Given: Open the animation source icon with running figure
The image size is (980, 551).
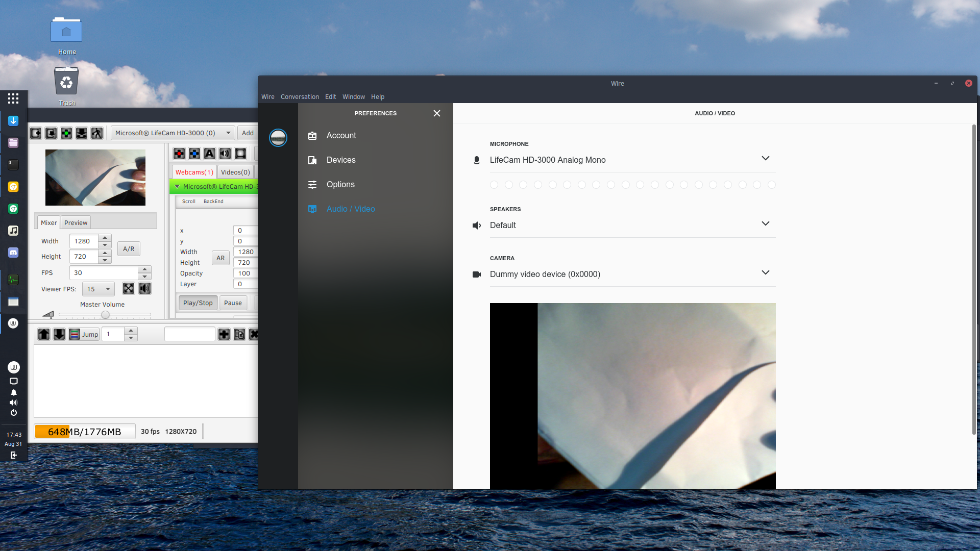Looking at the screenshot, I should (x=96, y=133).
